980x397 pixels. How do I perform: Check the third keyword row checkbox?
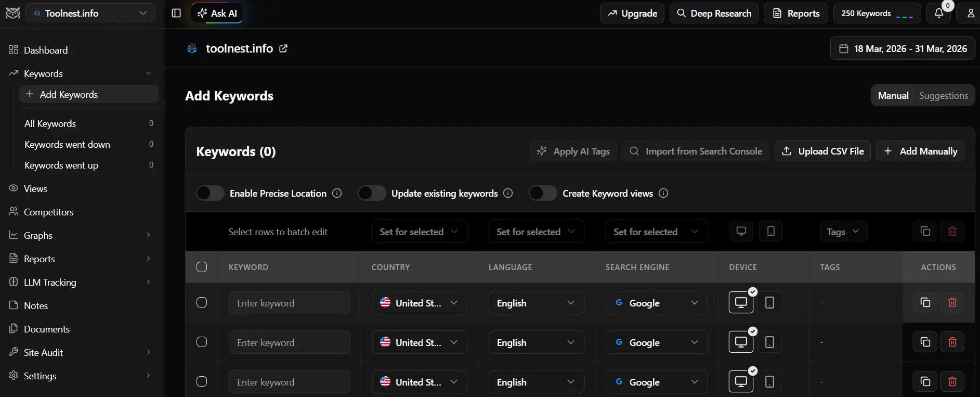click(x=202, y=381)
